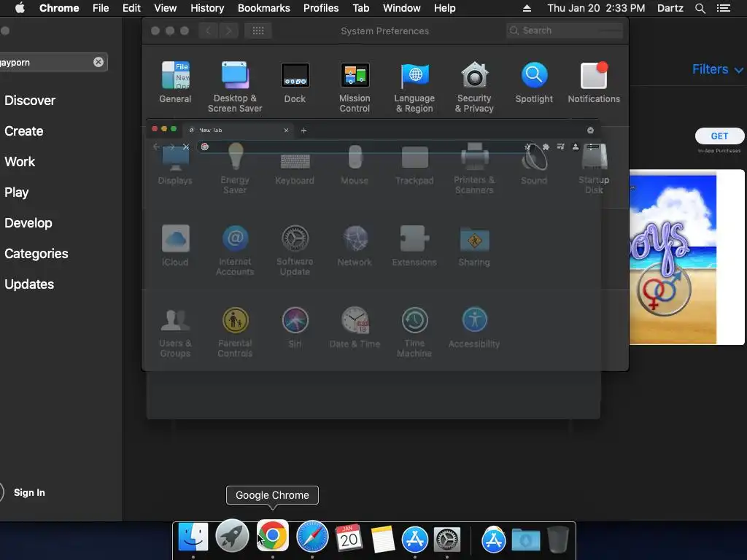This screenshot has height=560, width=747.
Task: Open General in System Preferences
Action: (x=175, y=82)
